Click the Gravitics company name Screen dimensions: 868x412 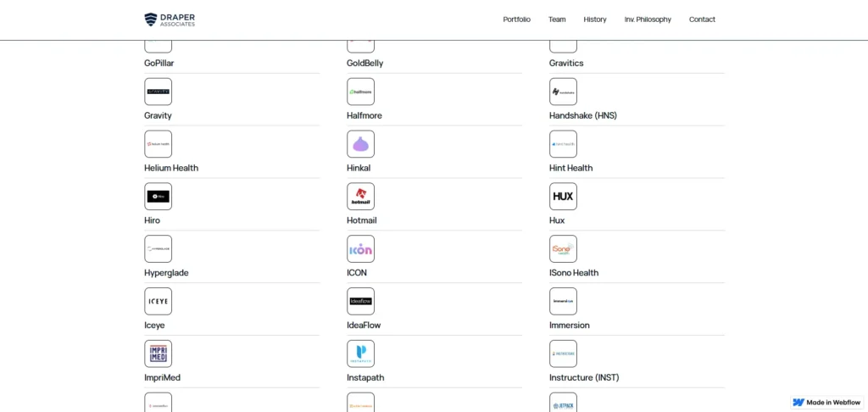pos(566,63)
